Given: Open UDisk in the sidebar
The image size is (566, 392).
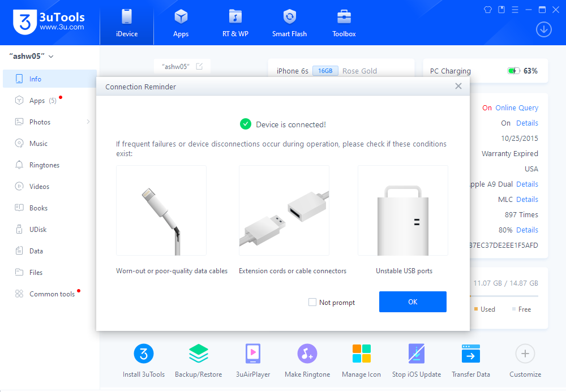Looking at the screenshot, I should pos(50,229).
